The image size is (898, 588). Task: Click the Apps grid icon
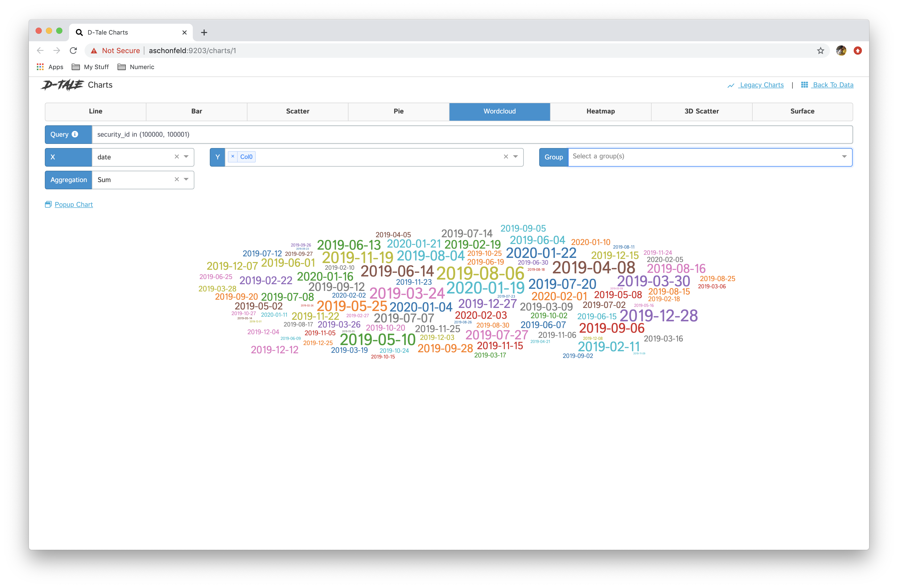pos(40,67)
